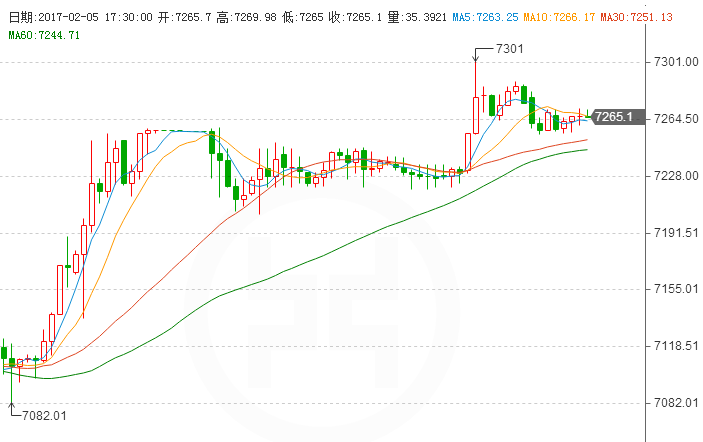
Task: Click the 7301 high price annotation
Action: pyautogui.click(x=510, y=48)
